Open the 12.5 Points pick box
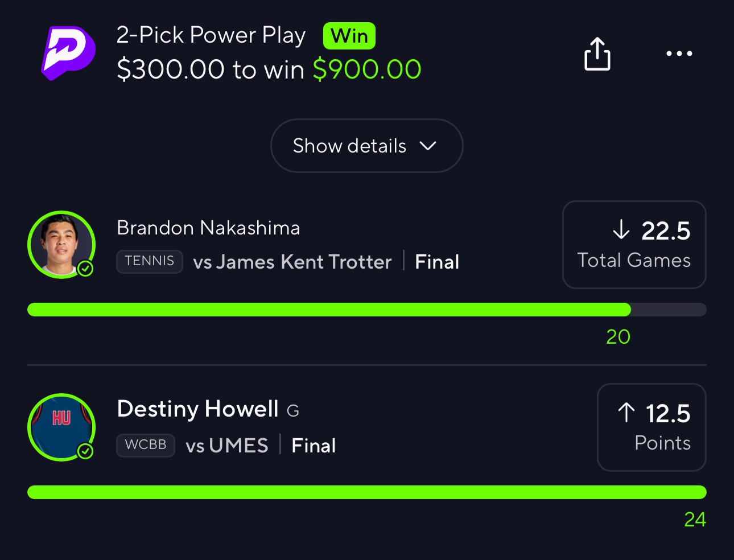 coord(651,427)
